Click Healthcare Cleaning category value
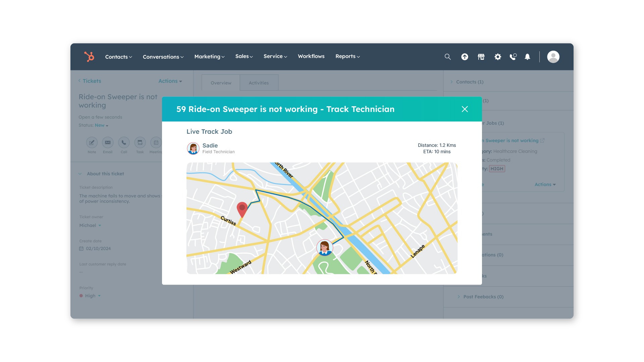 coord(515,151)
